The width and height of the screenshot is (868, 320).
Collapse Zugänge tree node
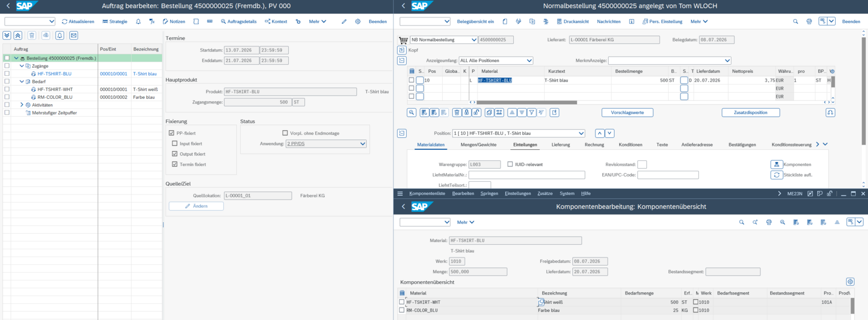point(21,66)
